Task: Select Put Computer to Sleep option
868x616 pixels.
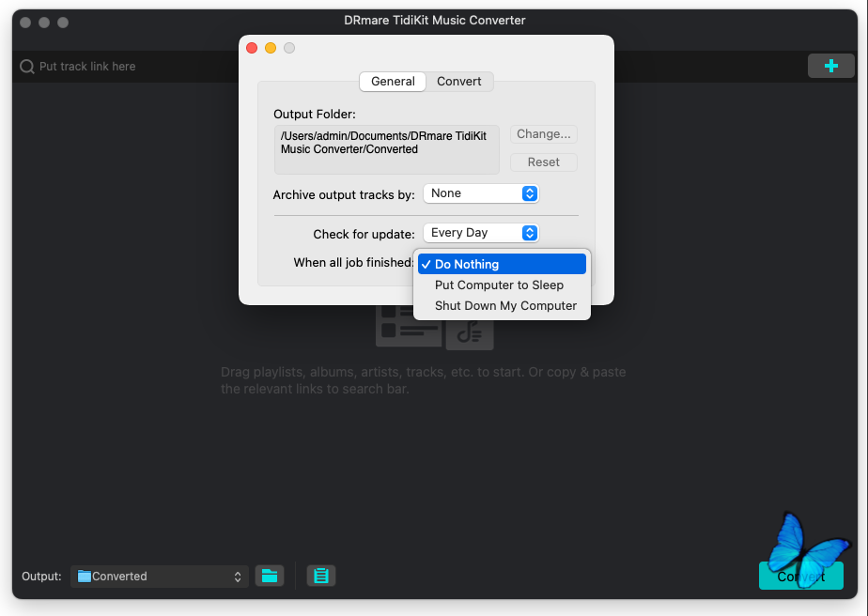Action: click(x=502, y=285)
